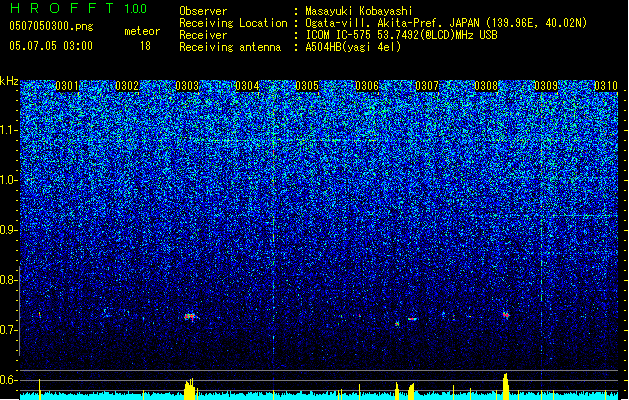Click the 1.0 kHz axis label

tap(8, 180)
